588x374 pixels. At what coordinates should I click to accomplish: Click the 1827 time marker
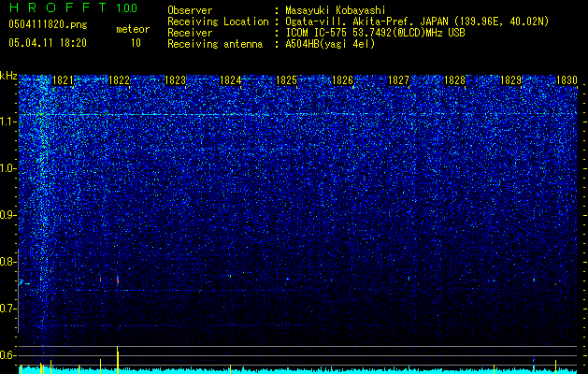point(398,79)
